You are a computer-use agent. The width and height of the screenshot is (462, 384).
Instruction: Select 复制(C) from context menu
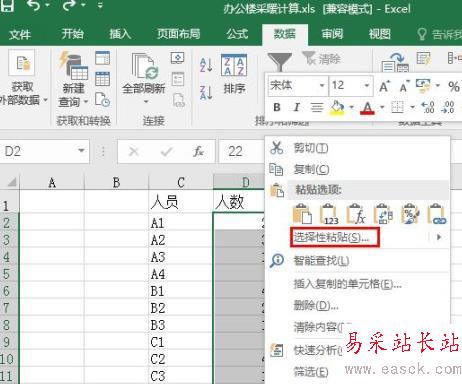358,169
